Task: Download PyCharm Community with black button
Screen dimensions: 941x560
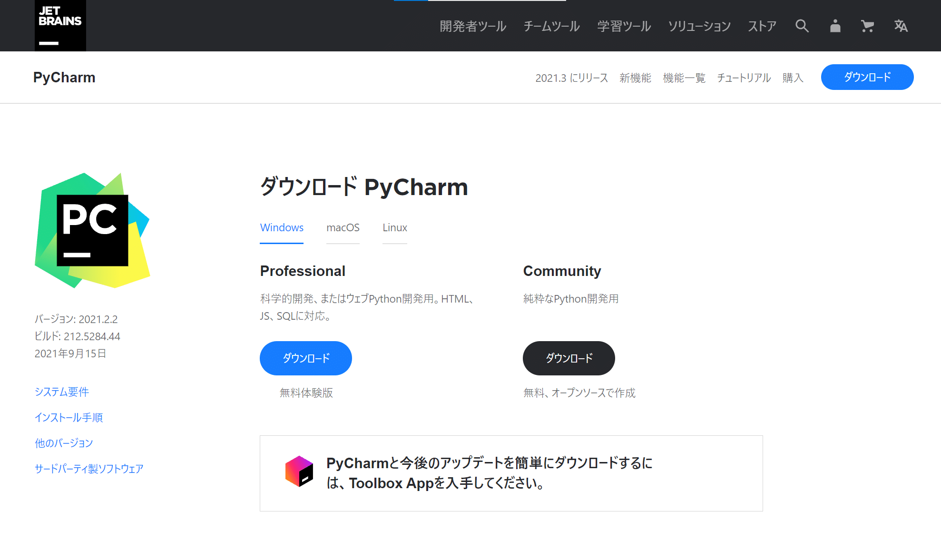Action: click(569, 358)
